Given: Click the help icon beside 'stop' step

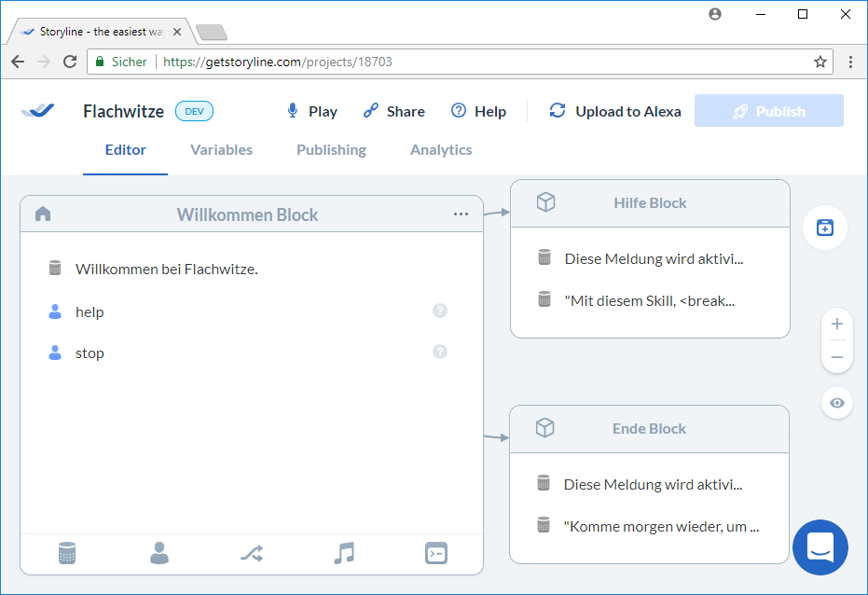Looking at the screenshot, I should 440,352.
